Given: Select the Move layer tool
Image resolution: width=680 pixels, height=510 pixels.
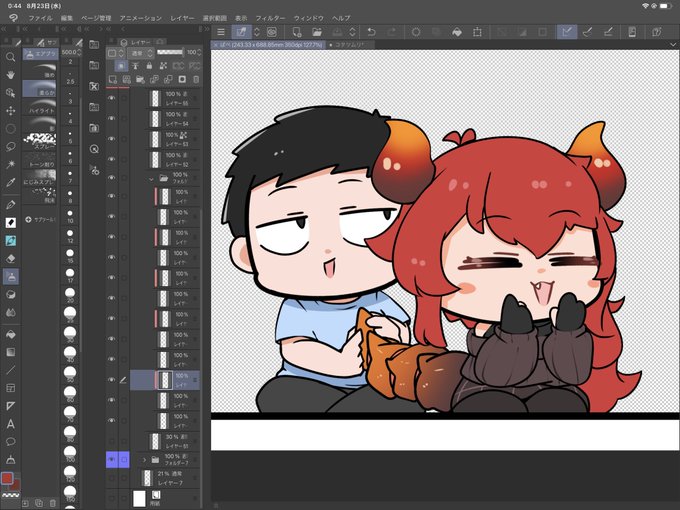Looking at the screenshot, I should (x=10, y=111).
